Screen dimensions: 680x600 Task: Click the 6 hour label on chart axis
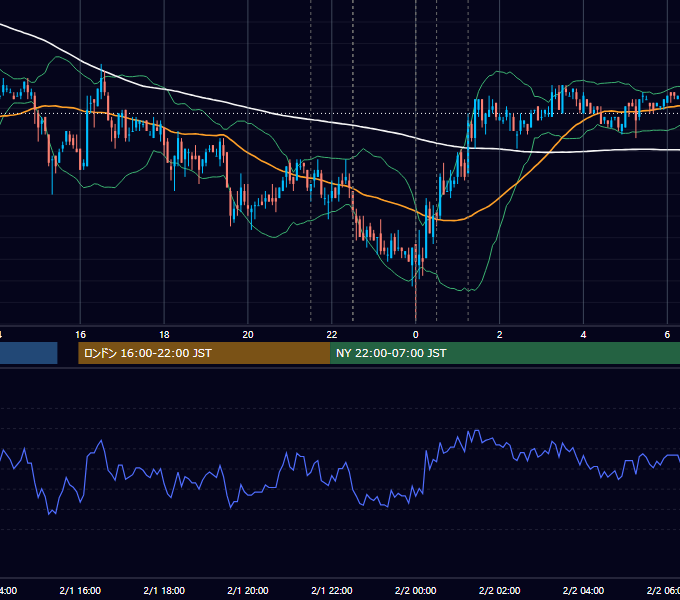point(667,335)
